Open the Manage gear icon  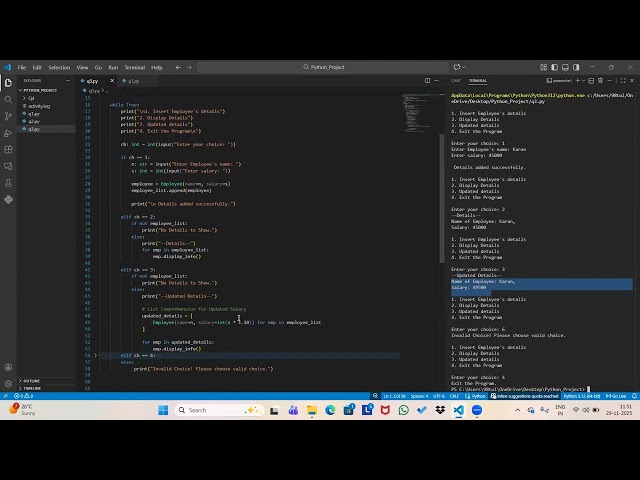pos(8,384)
